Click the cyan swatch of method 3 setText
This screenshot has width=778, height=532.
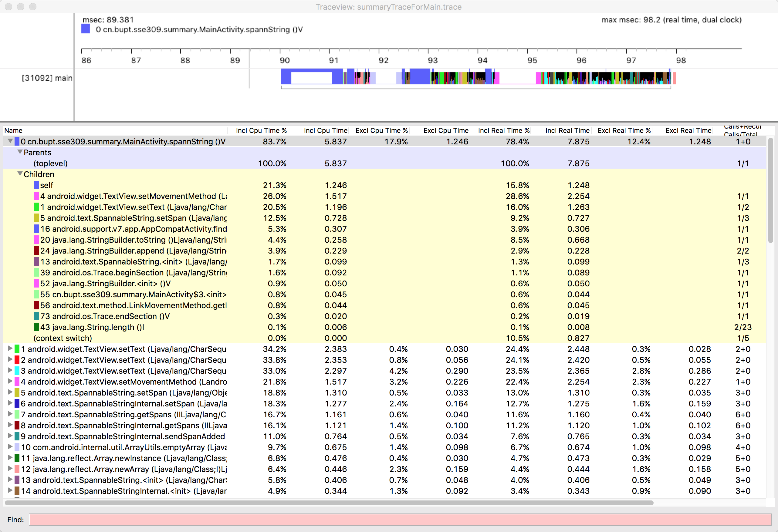(17, 371)
